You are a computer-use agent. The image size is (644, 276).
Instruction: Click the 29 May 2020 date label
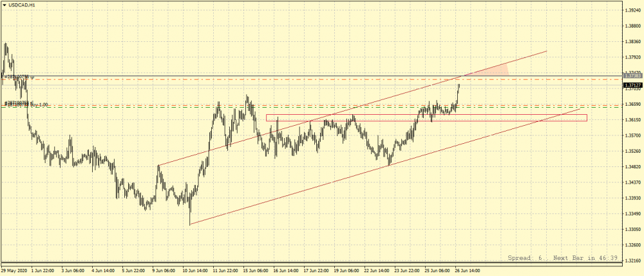pos(13,271)
